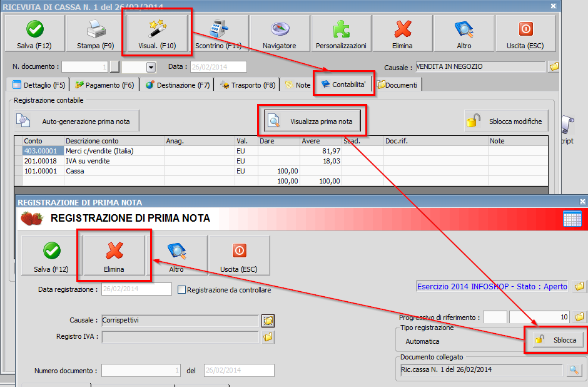Click Sblocca modifiche padlock button
The width and height of the screenshot is (588, 387).
click(506, 121)
